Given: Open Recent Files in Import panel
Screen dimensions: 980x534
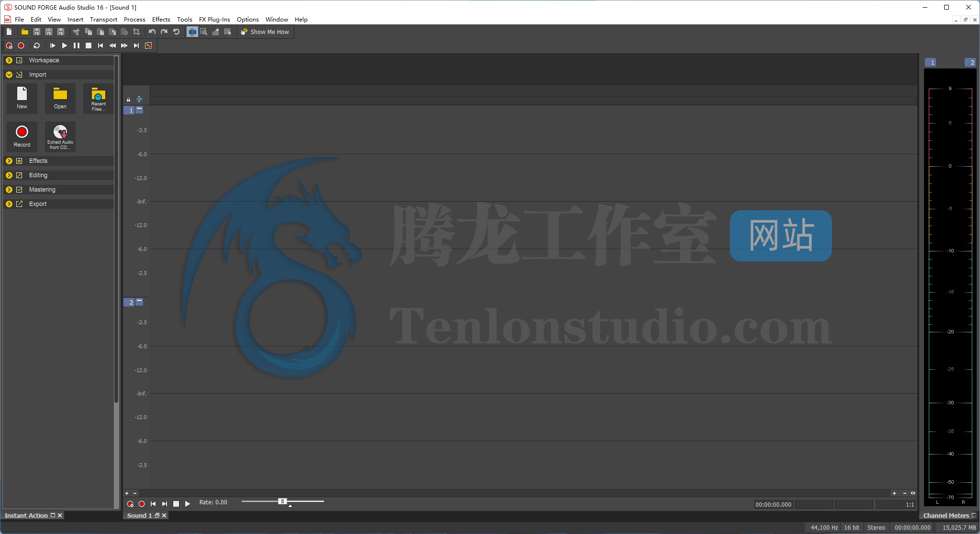Looking at the screenshot, I should tap(99, 98).
